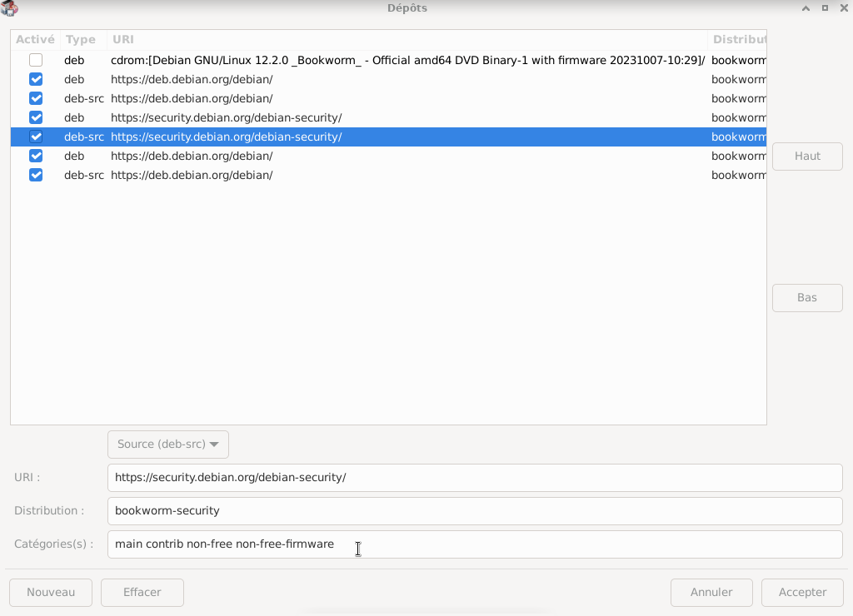Click the Distribution column header
The width and height of the screenshot is (853, 616).
(x=739, y=40)
